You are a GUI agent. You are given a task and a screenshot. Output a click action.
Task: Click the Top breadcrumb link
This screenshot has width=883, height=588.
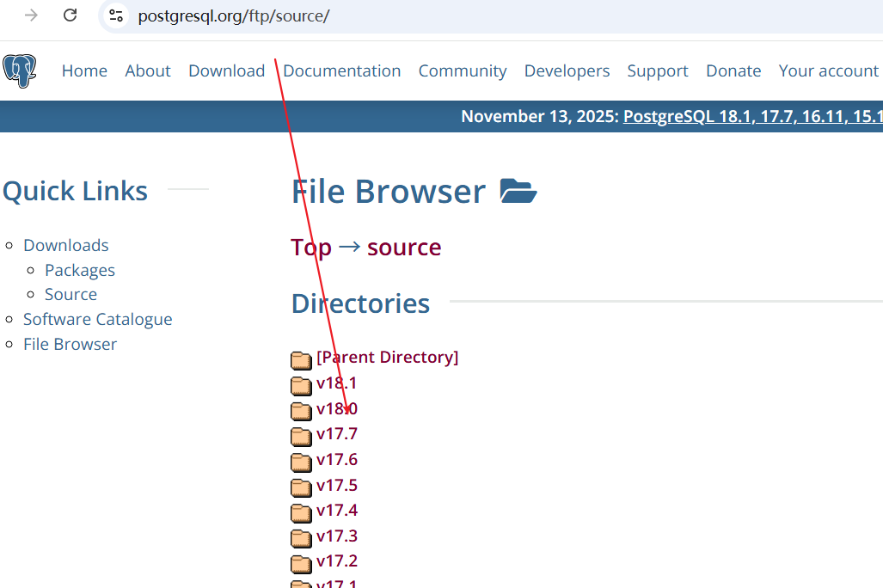[x=311, y=248]
